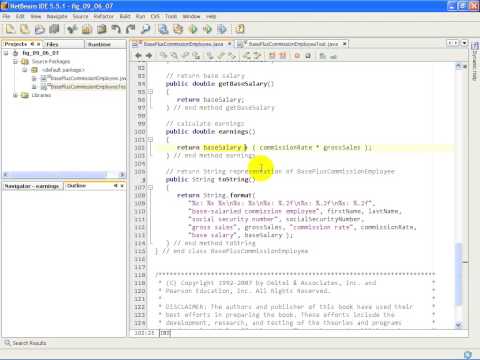480x360 pixels.
Task: Click 'return baseSalary;' code line
Action: (x=210, y=100)
